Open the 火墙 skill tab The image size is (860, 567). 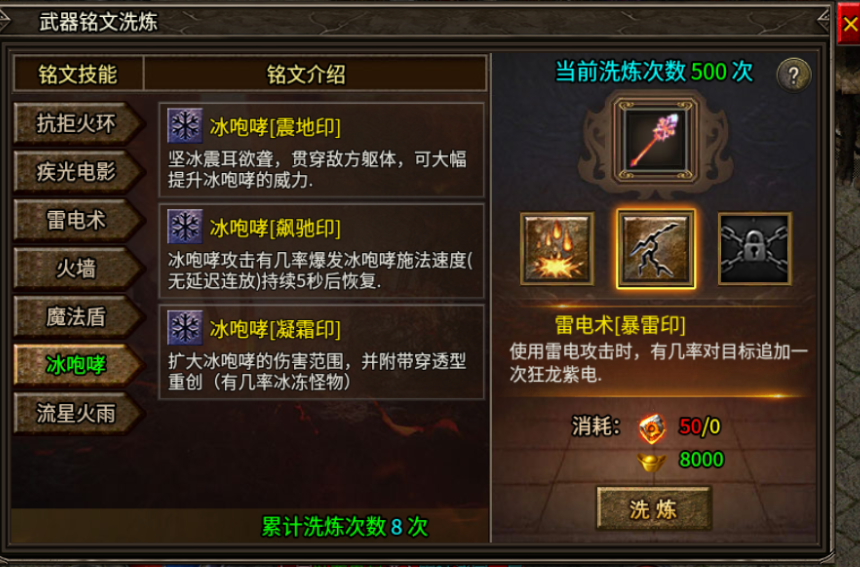coord(77,269)
